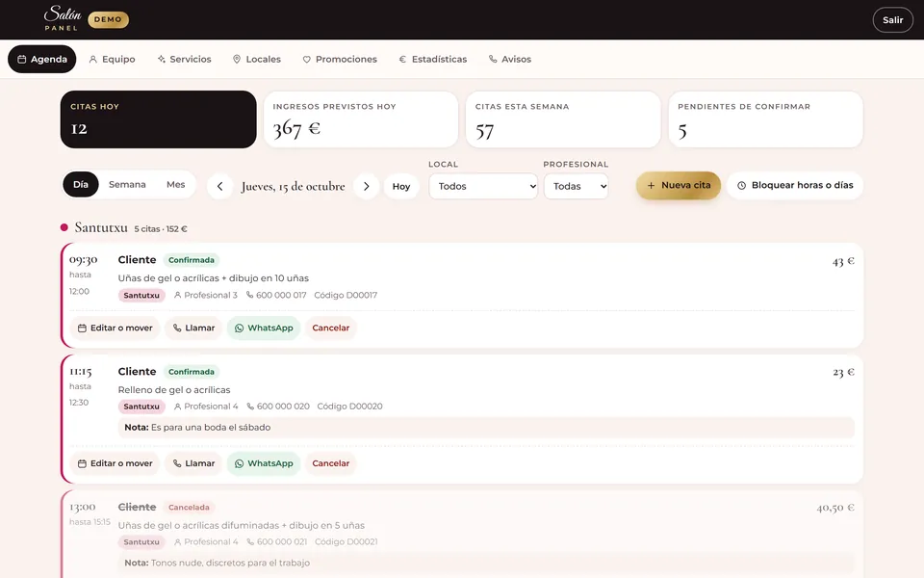Click calendar icon in Agenda tab
This screenshot has height=578, width=924.
point(22,59)
